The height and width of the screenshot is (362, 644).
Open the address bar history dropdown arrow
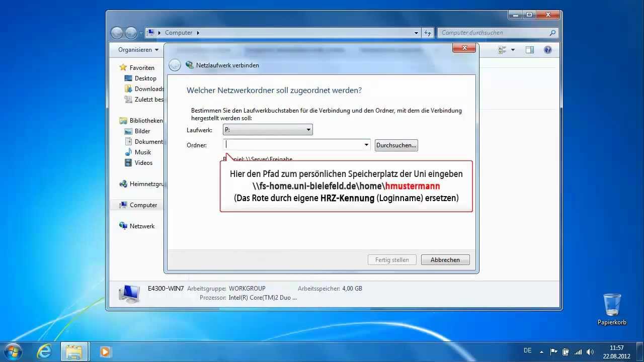(x=416, y=33)
